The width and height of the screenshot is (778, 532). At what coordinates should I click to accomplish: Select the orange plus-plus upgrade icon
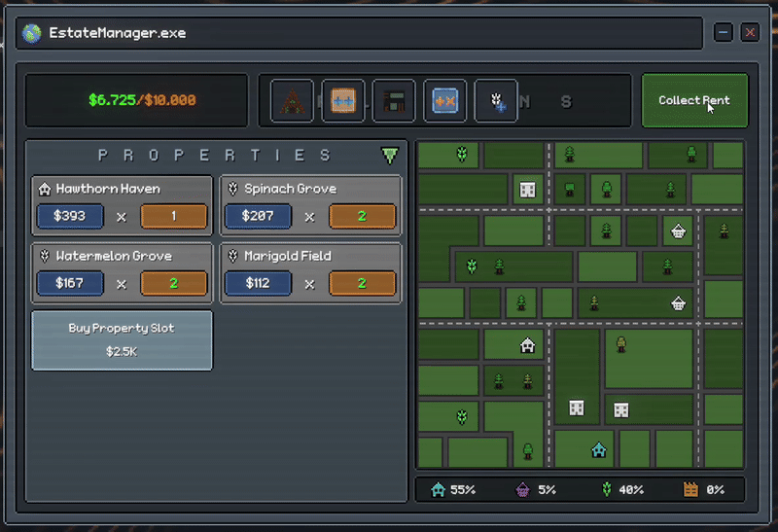342,101
